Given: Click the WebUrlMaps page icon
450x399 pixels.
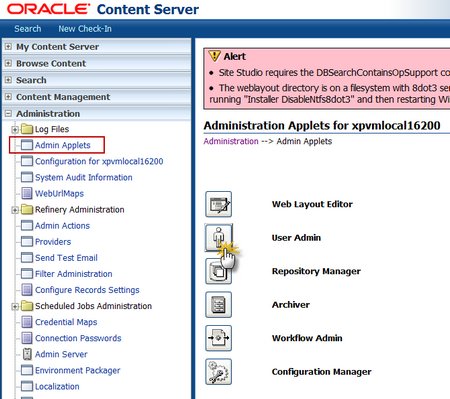Looking at the screenshot, I should click(x=27, y=193).
